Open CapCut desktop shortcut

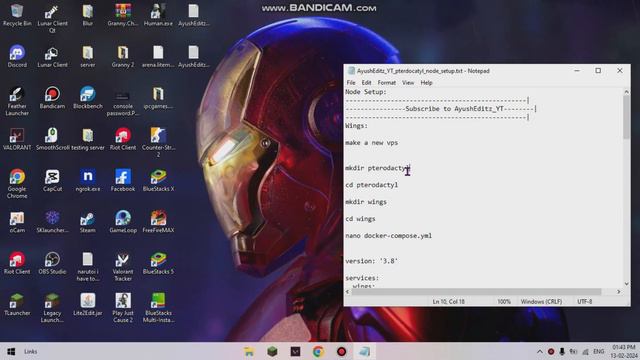tap(52, 180)
